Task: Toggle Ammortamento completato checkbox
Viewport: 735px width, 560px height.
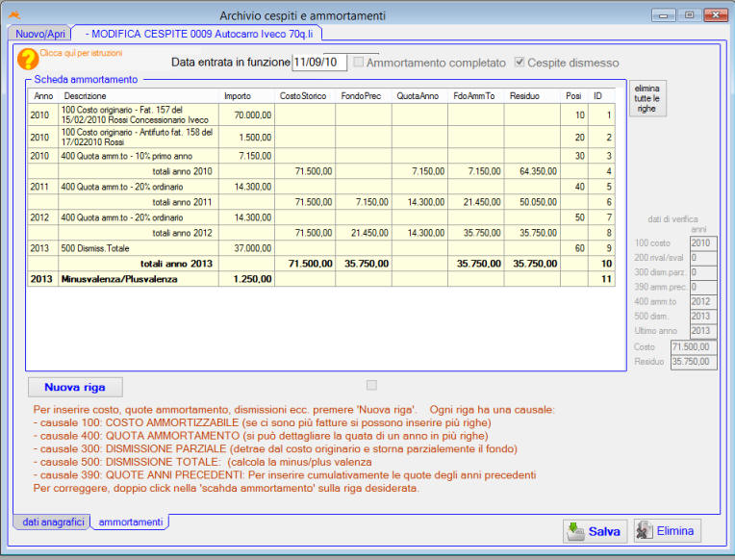Action: click(x=358, y=63)
